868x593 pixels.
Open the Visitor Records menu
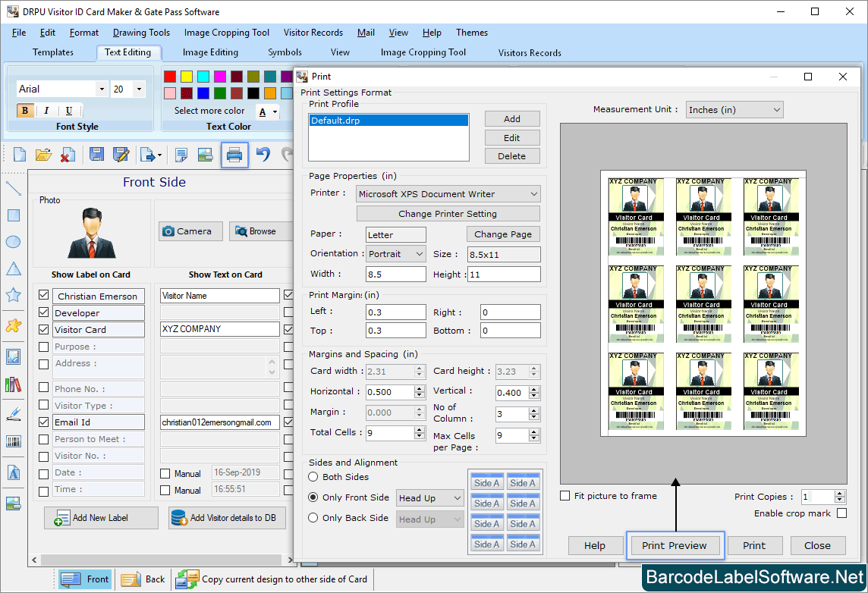313,33
